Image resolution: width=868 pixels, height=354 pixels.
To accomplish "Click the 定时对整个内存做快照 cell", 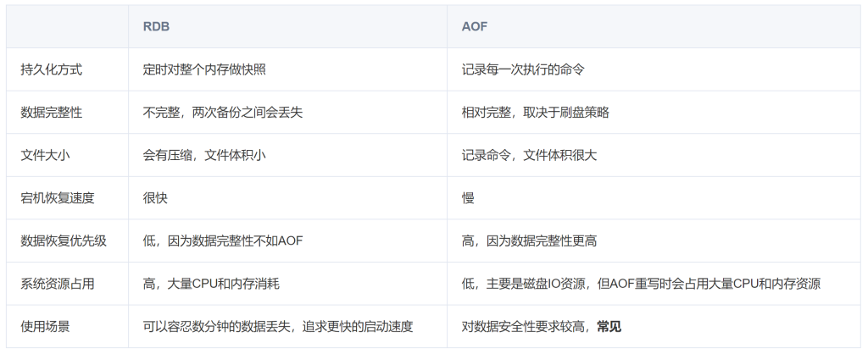I will tap(204, 69).
